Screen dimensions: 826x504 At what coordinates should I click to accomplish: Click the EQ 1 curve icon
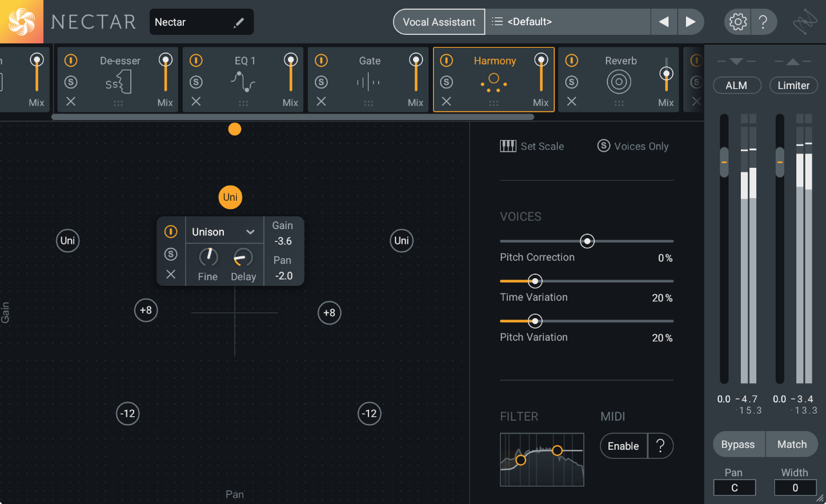243,82
